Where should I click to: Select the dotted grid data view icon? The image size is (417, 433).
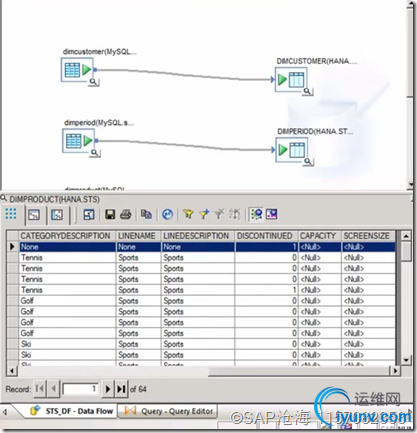click(11, 214)
